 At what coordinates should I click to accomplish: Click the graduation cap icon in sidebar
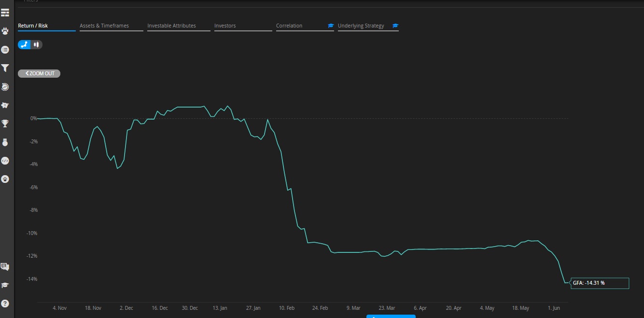[5, 285]
